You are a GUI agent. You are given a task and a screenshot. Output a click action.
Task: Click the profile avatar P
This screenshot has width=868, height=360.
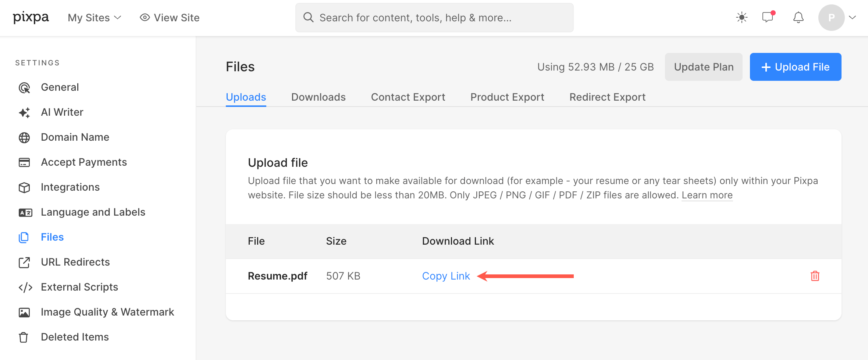[x=831, y=18]
